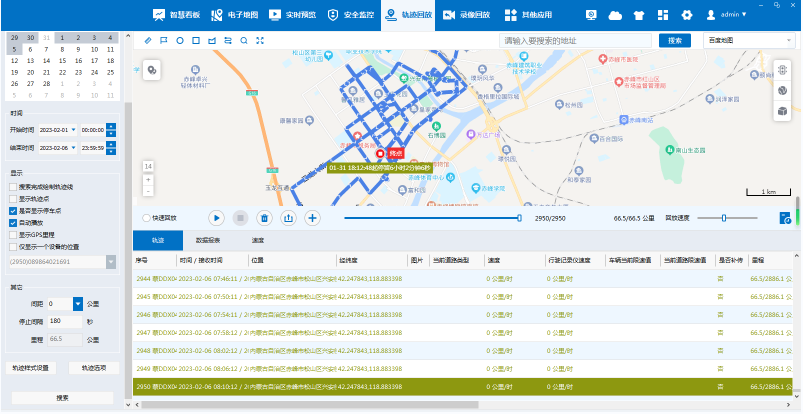Image resolution: width=803 pixels, height=414 pixels.
Task: Click the plus icon in playback bar
Action: tap(313, 217)
